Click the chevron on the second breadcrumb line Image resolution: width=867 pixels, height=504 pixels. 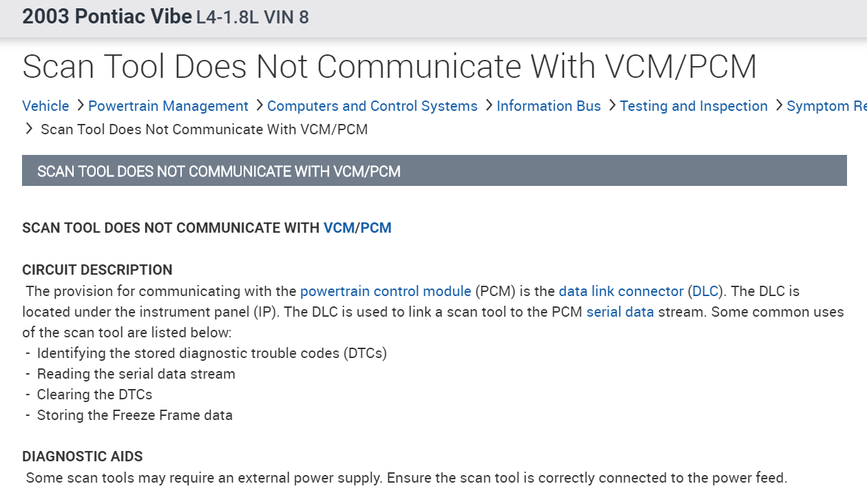pyautogui.click(x=29, y=129)
